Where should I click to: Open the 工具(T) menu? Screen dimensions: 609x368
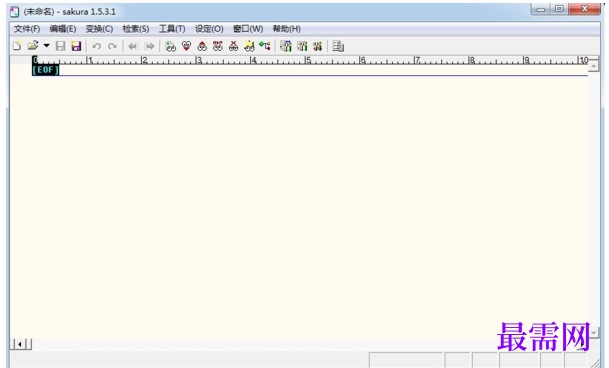coord(172,29)
